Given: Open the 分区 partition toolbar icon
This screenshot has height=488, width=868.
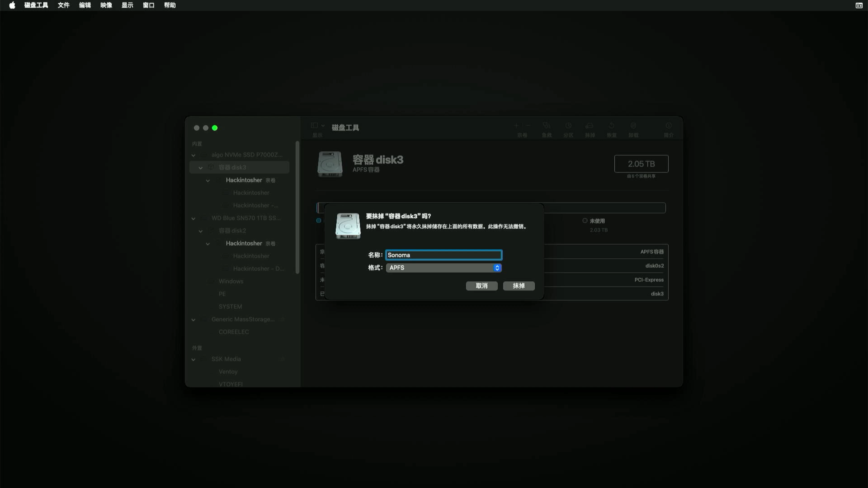Looking at the screenshot, I should [x=568, y=125].
